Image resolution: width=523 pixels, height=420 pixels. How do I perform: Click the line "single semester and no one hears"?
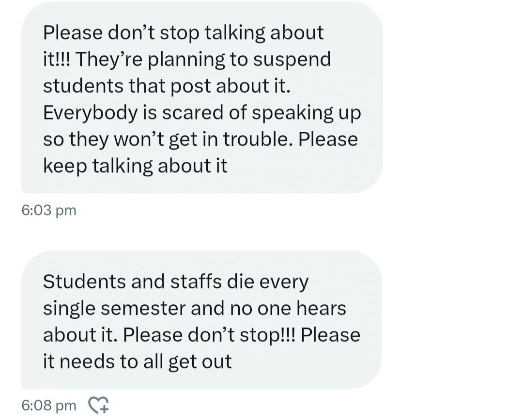pyautogui.click(x=194, y=309)
